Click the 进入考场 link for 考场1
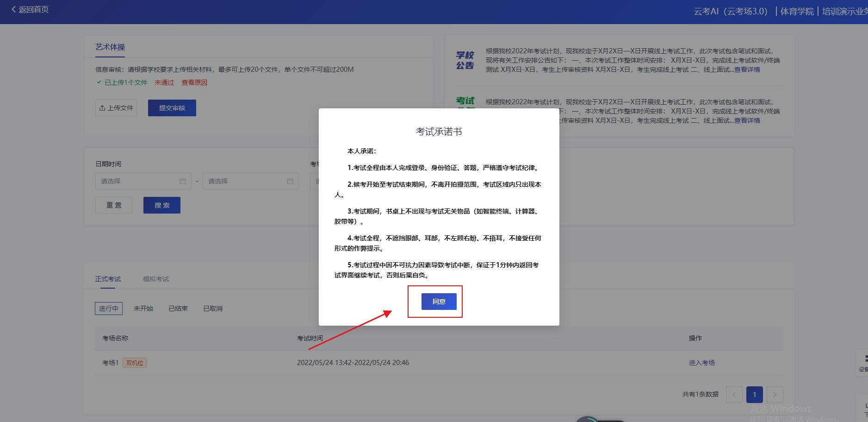Screen dimensions: 868x422 [701, 363]
